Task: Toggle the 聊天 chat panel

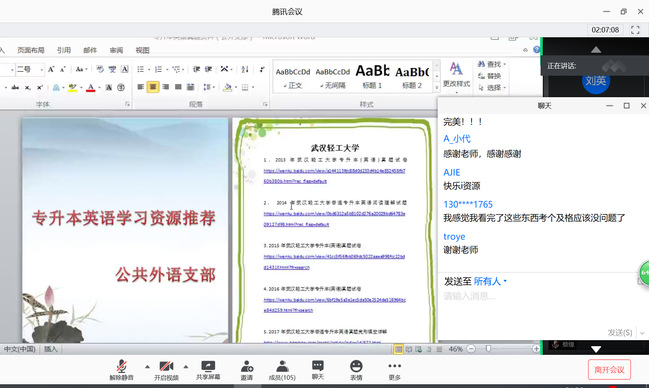Action: click(318, 369)
